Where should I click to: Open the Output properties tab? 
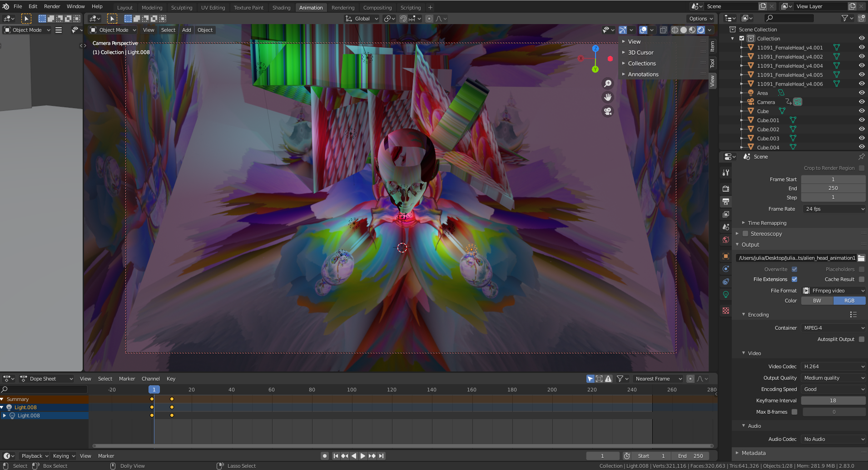click(726, 201)
